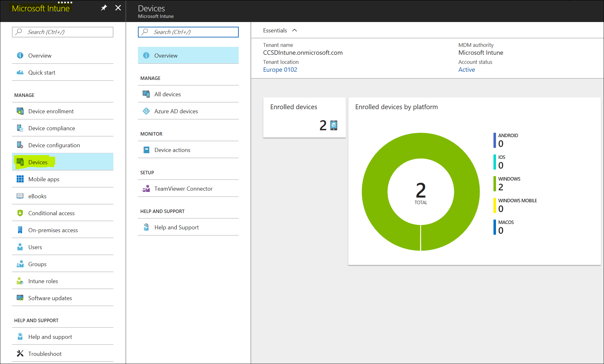This screenshot has width=604, height=364.
Task: Open Intune roles menu item
Action: [63, 281]
